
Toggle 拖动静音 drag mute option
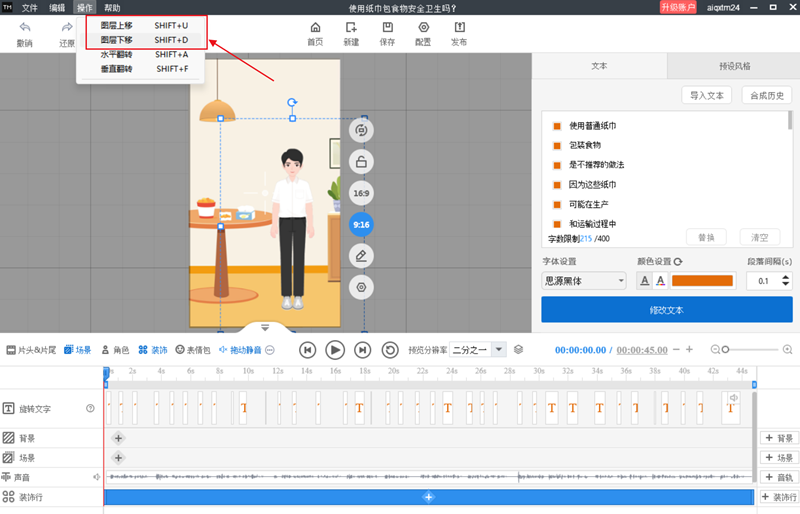(240, 350)
